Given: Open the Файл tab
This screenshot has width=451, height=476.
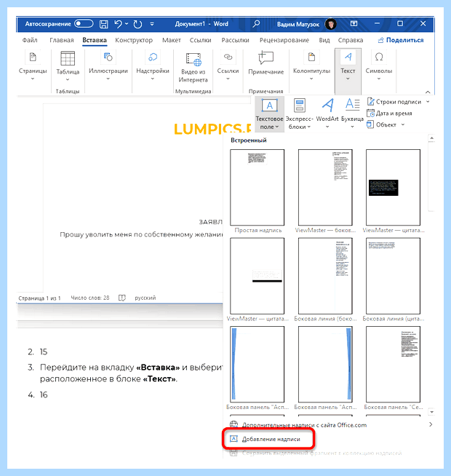Looking at the screenshot, I should [30, 40].
